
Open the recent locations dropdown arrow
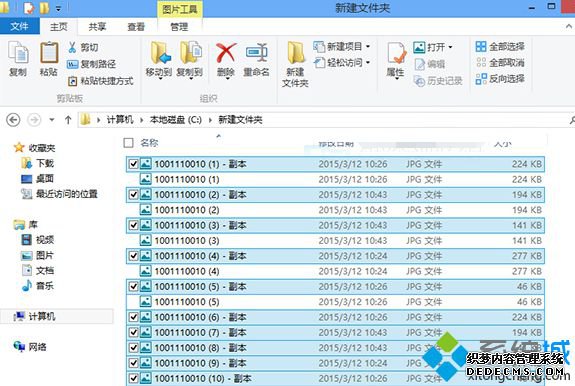pos(52,120)
